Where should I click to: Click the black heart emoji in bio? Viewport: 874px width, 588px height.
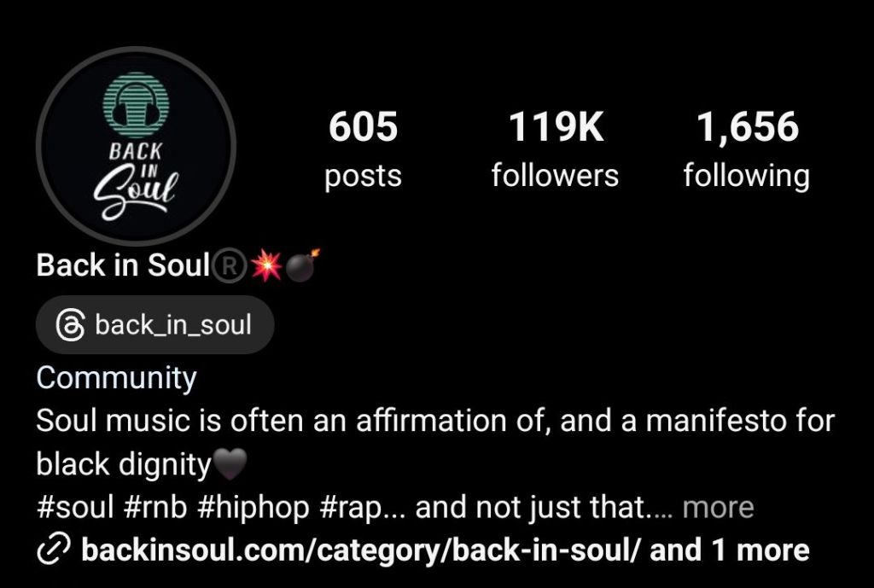(x=230, y=464)
